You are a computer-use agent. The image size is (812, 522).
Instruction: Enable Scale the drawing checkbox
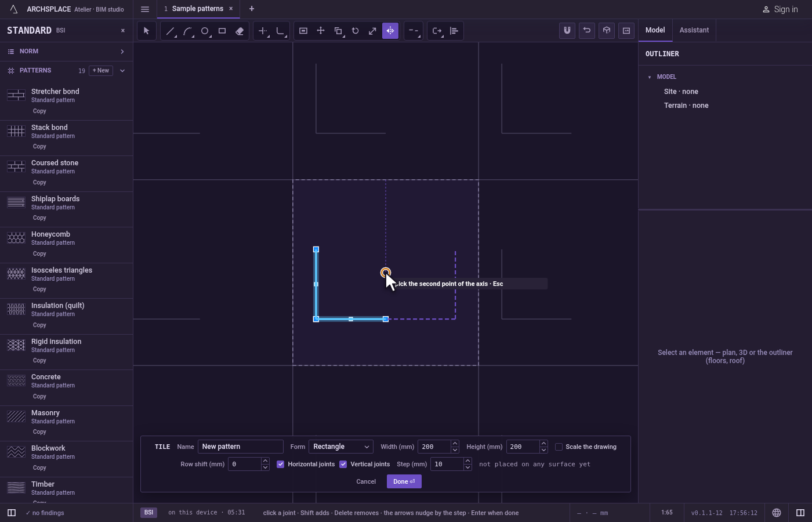coord(559,447)
